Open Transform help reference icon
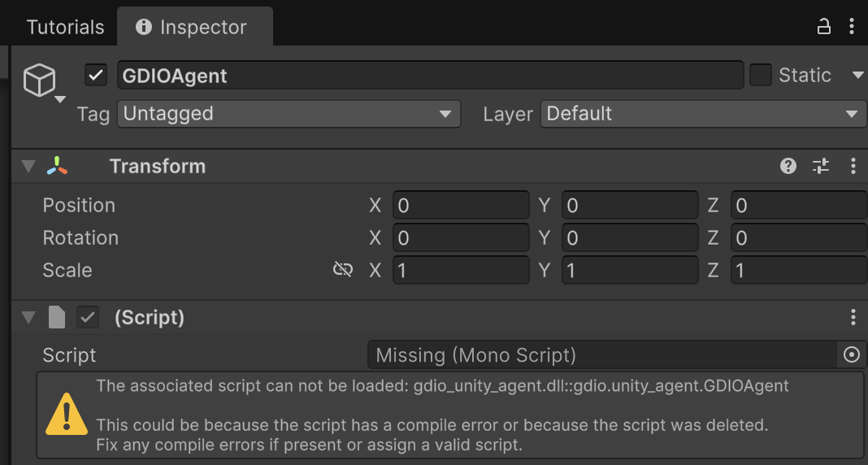868x465 pixels. coord(788,166)
